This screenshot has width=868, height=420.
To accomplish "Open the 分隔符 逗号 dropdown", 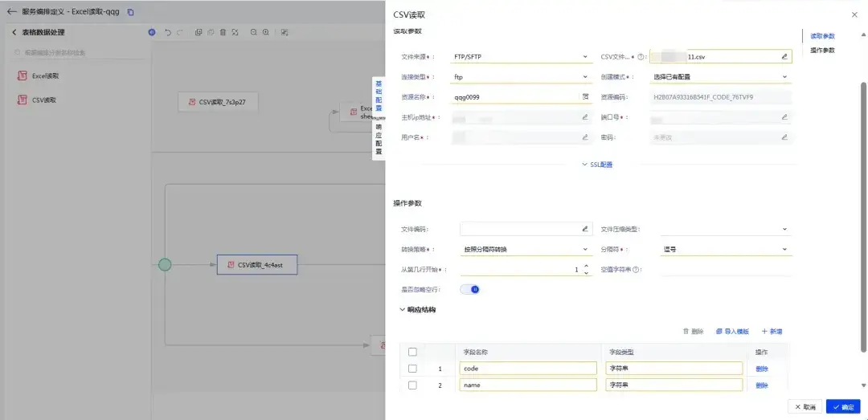I will [x=726, y=250].
